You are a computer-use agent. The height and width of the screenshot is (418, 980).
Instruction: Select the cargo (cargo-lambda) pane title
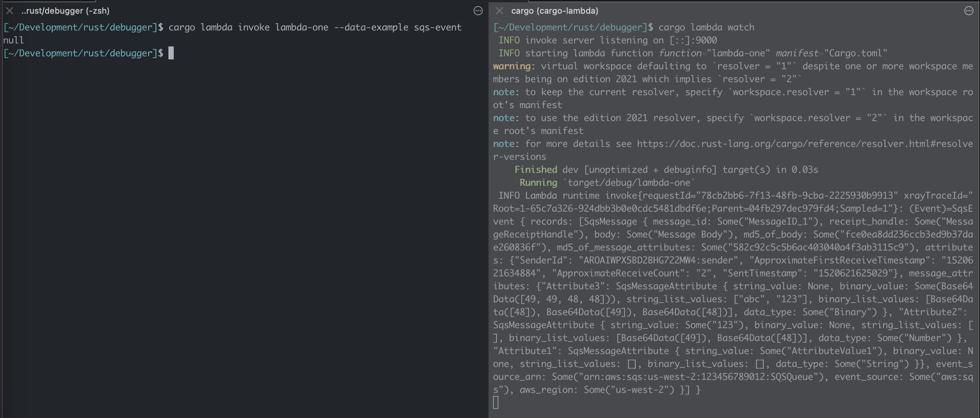tap(554, 11)
